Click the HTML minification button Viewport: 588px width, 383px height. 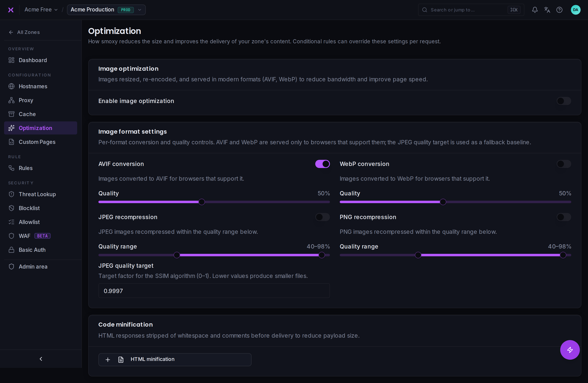(x=175, y=359)
